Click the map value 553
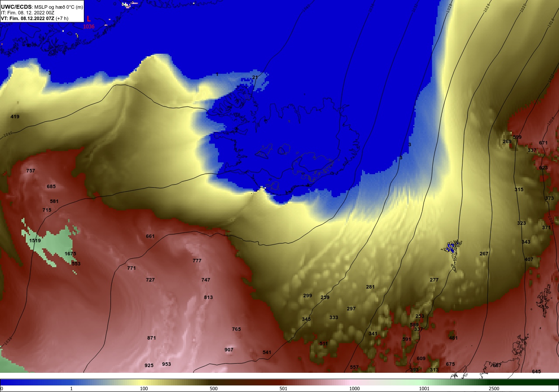 76,264
